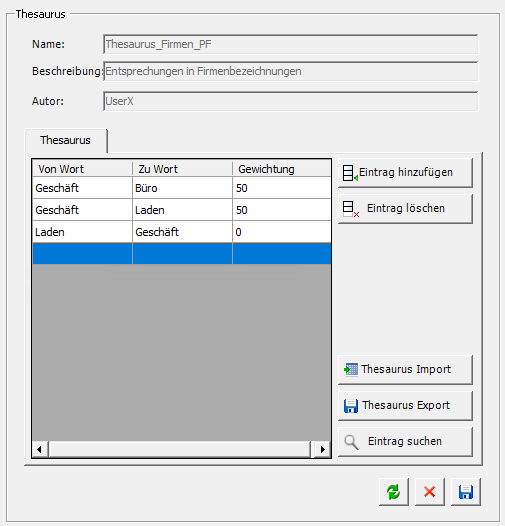Open Thesaurus Import
The image size is (505, 526).
(405, 370)
